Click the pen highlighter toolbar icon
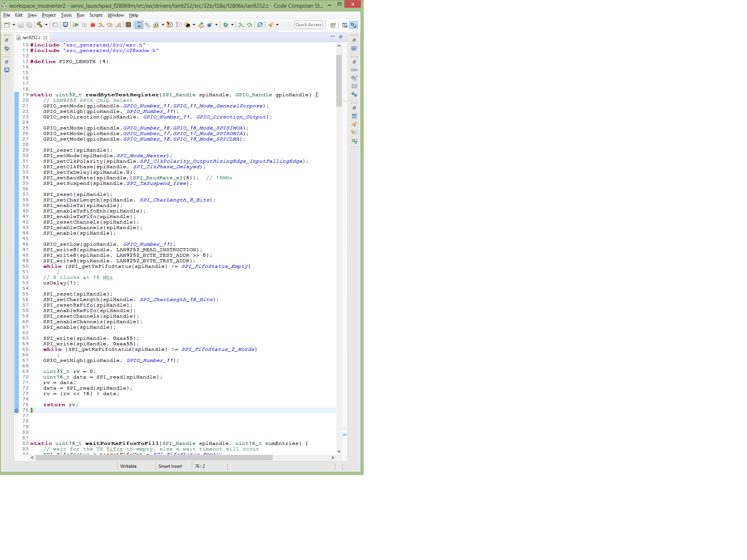 click(x=271, y=25)
